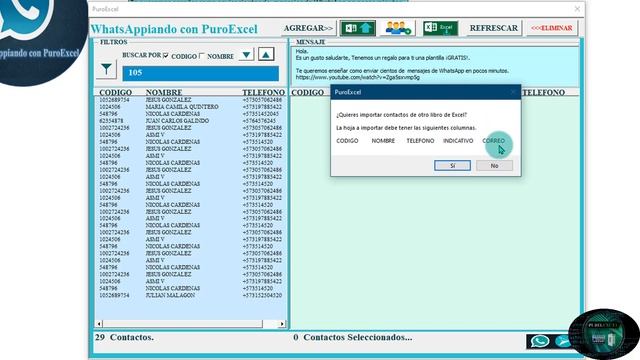Screen dimensions: 640x360
Task: Click the CORREO column label in dialog
Action: 493,141
